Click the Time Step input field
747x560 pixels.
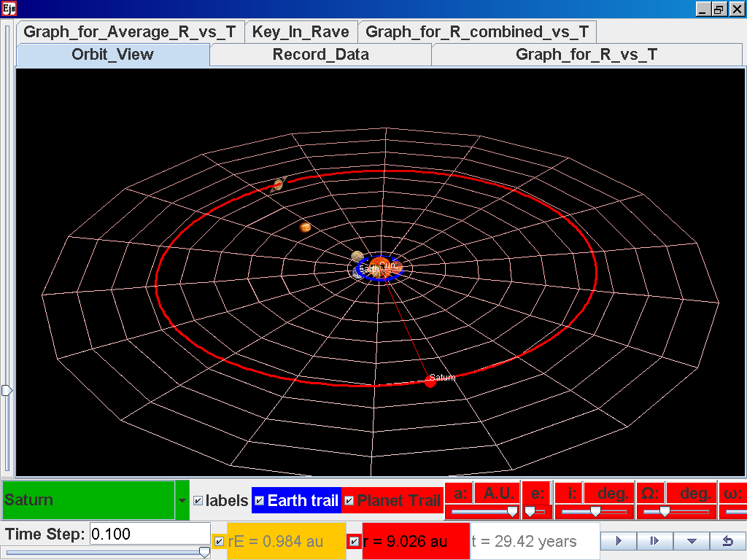149,534
